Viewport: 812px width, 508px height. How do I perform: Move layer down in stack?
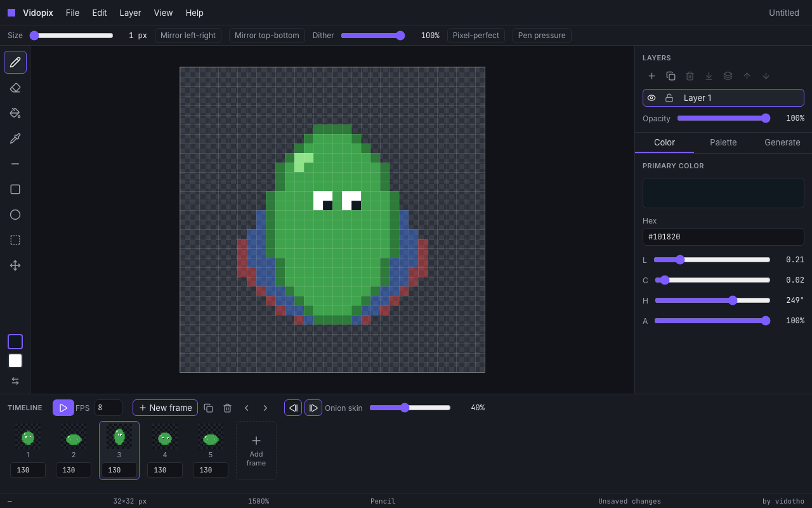[x=766, y=76]
